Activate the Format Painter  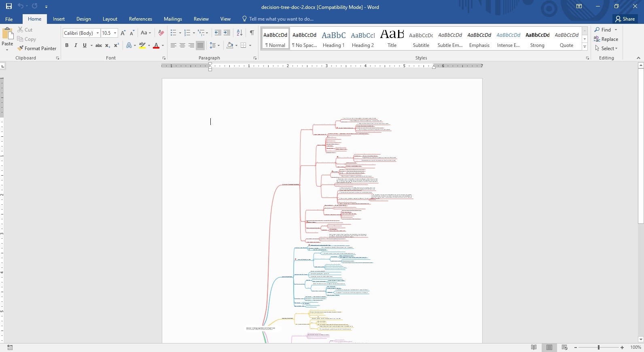[37, 48]
